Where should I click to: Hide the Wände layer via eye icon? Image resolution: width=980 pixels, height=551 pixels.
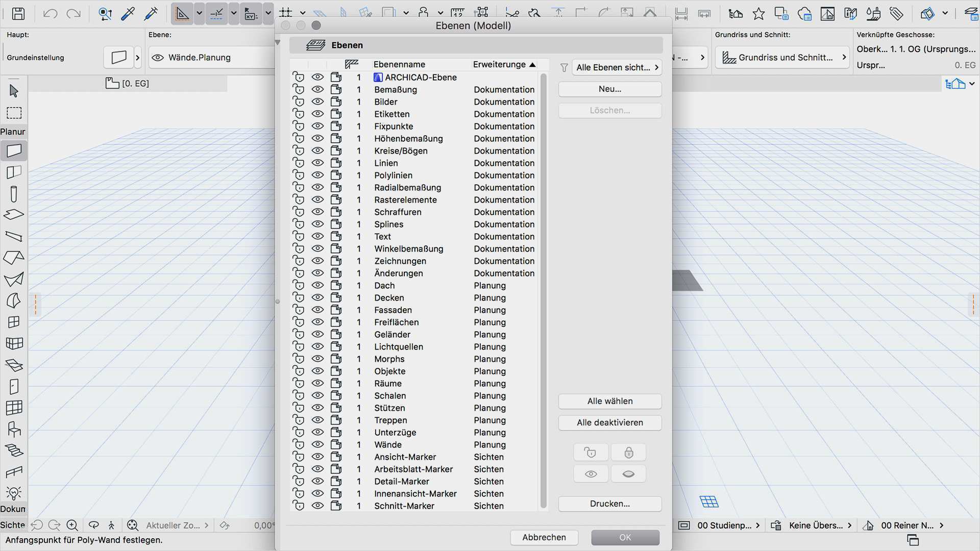coord(317,444)
